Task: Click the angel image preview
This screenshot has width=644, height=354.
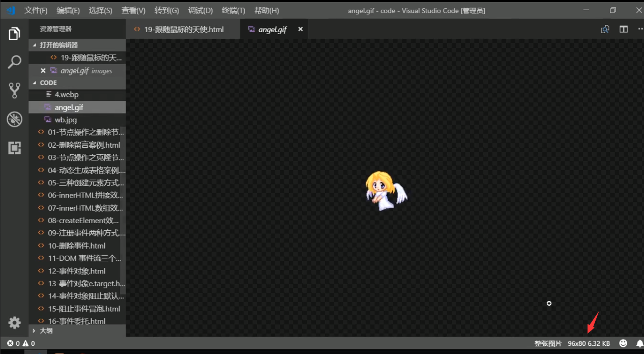Action: (387, 191)
